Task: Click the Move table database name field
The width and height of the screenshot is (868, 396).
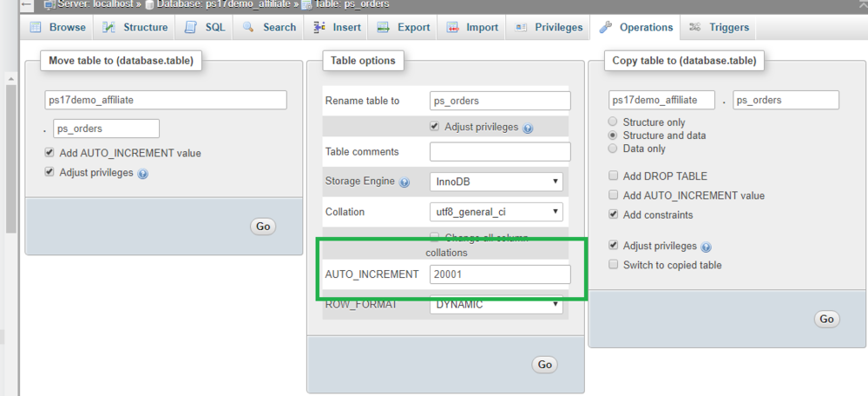Action: coord(166,100)
